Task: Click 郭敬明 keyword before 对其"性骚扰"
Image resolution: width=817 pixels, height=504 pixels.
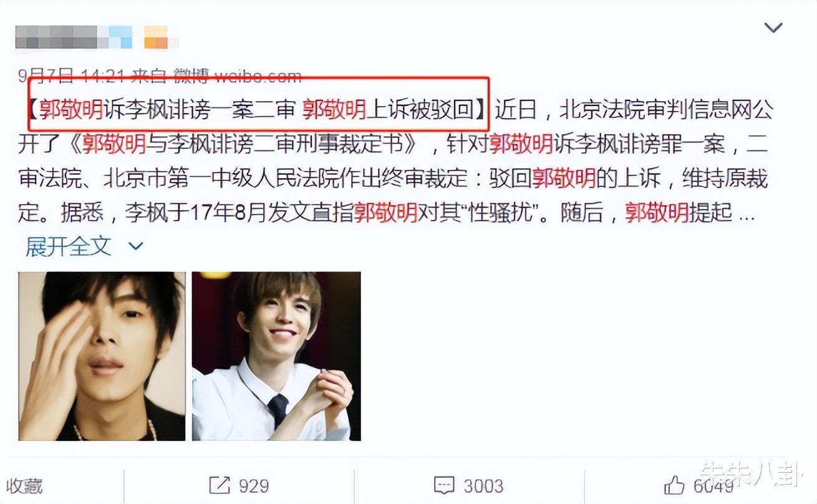Action: 386,213
